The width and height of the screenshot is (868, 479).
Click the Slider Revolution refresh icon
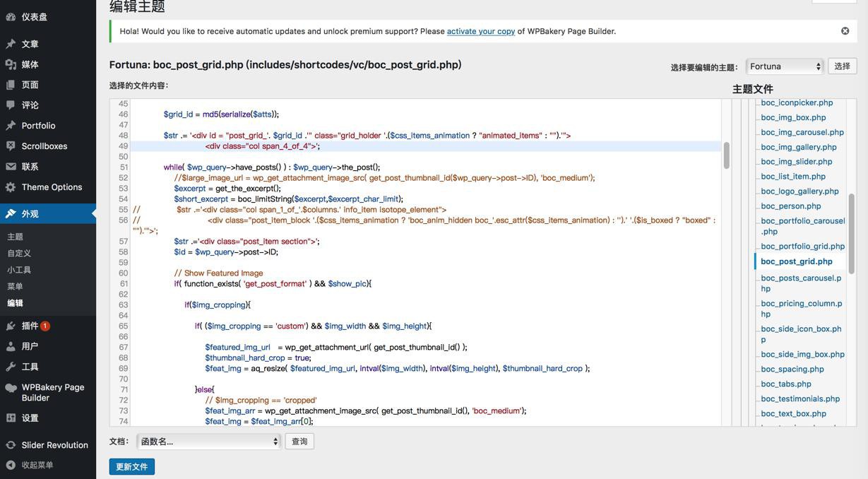pyautogui.click(x=11, y=445)
